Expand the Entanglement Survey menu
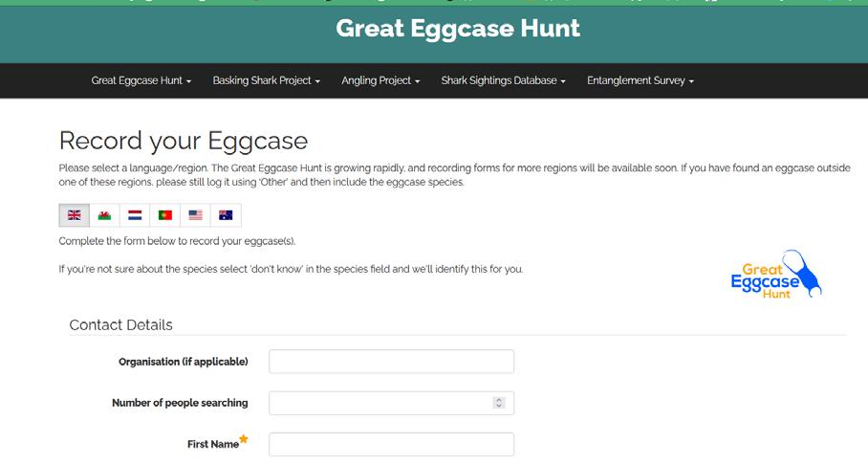This screenshot has width=868, height=466. [640, 81]
